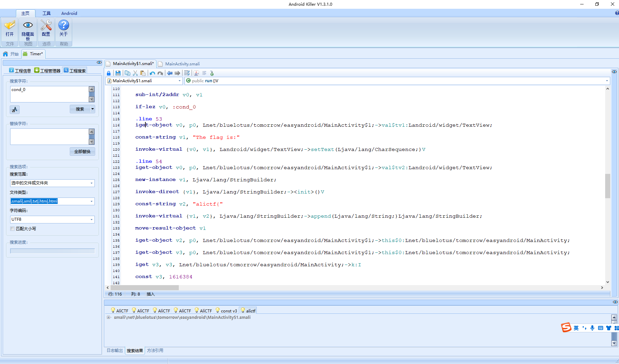Open the 字符编码 UTF8 dropdown

[x=91, y=219]
